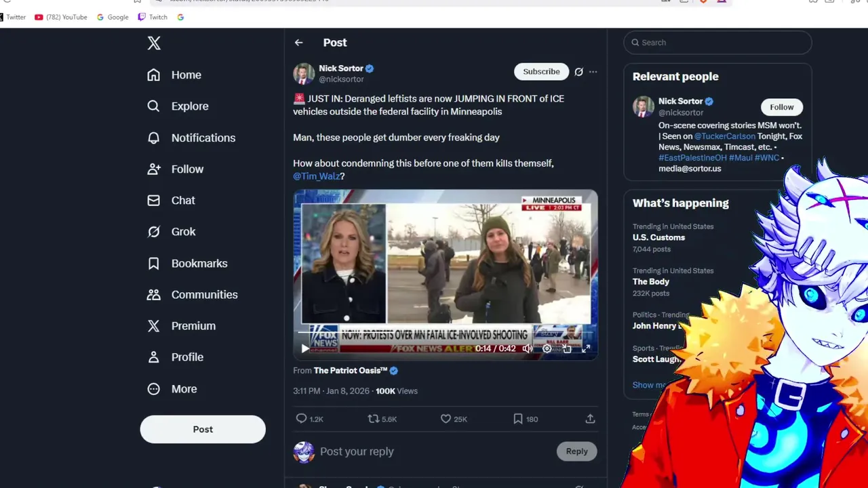Open the @TuckerCarlson mention in the bio
This screenshot has width=868, height=488.
pyautogui.click(x=724, y=136)
